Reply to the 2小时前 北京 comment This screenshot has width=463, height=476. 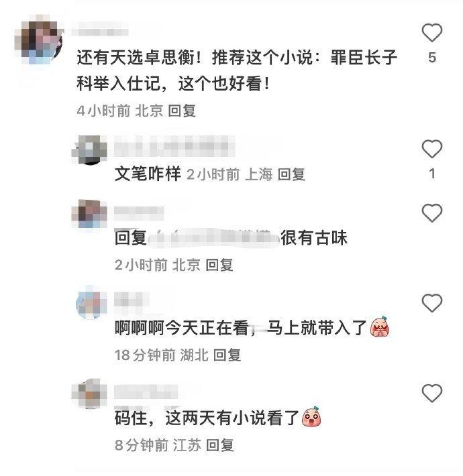219,265
